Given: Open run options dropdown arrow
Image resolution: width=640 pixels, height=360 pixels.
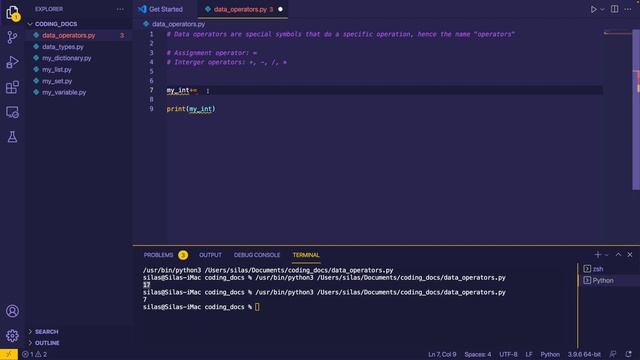Looking at the screenshot, I should point(602,9).
